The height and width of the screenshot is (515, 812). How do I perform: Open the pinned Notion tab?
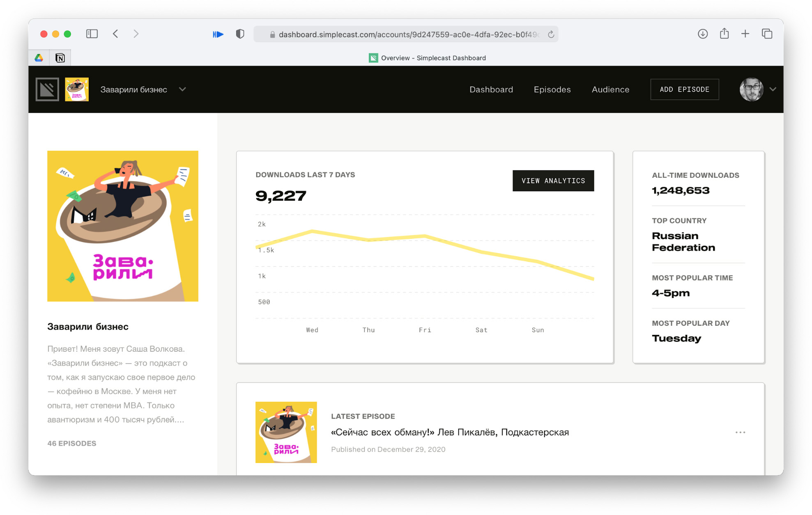[60, 58]
